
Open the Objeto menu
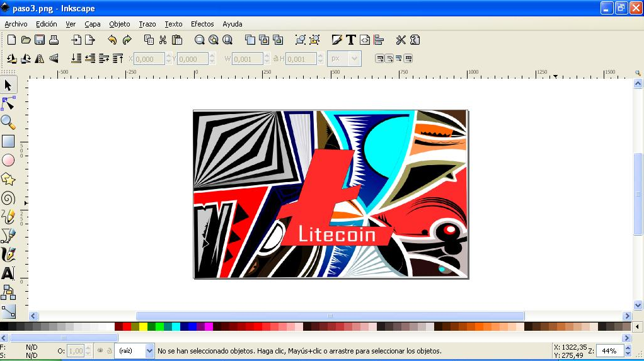tap(120, 24)
